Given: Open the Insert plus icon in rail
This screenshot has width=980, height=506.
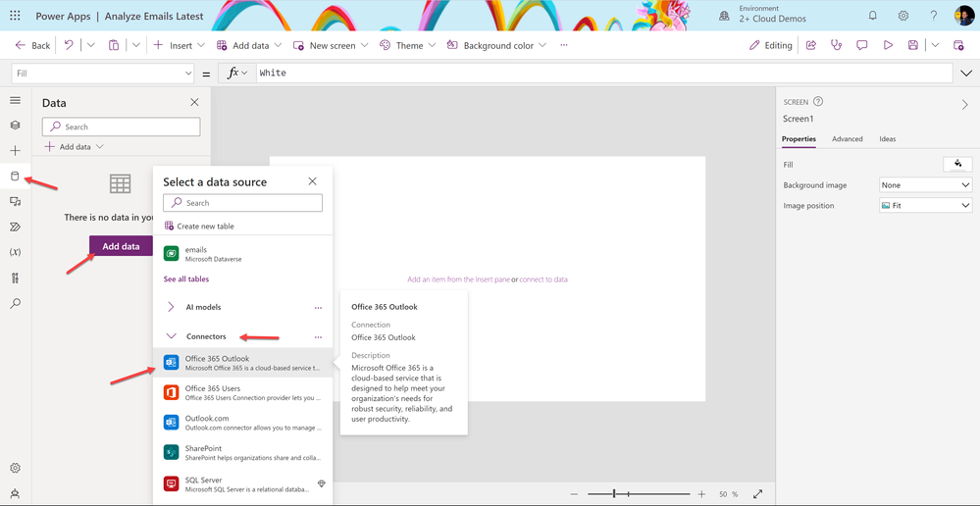Looking at the screenshot, I should click(x=15, y=151).
